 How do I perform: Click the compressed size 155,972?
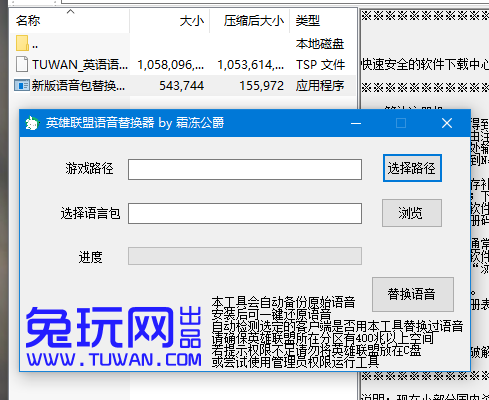[262, 86]
